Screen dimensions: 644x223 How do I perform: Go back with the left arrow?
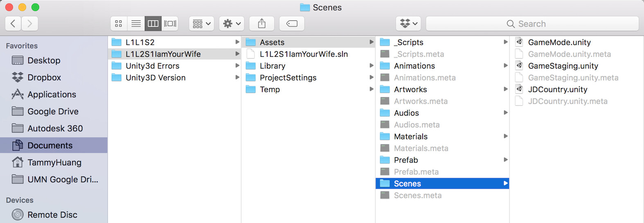13,24
